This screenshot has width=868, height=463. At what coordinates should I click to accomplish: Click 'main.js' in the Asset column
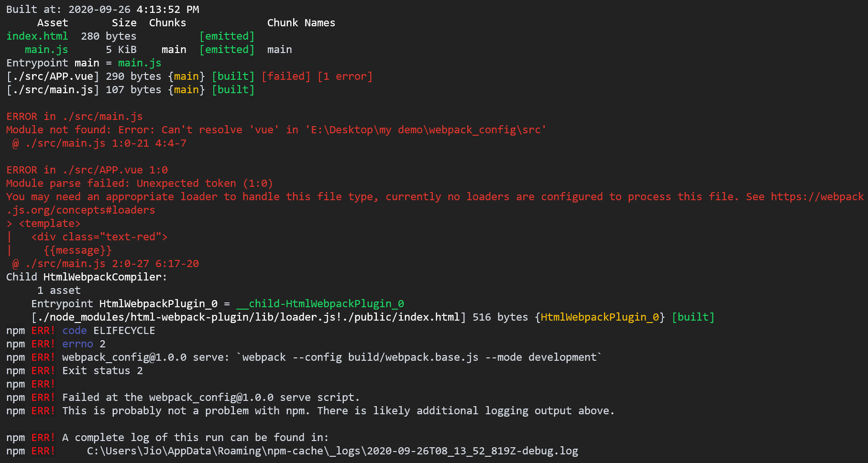point(46,50)
